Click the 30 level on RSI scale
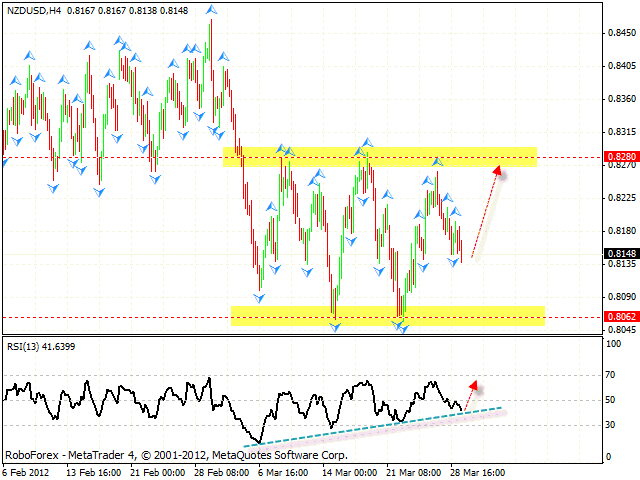640x480 pixels. pyautogui.click(x=613, y=424)
